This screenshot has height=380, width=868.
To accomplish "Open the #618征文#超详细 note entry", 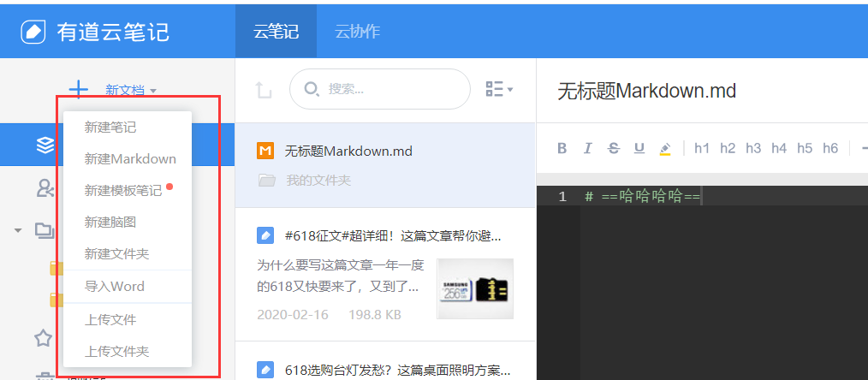I will pyautogui.click(x=385, y=274).
